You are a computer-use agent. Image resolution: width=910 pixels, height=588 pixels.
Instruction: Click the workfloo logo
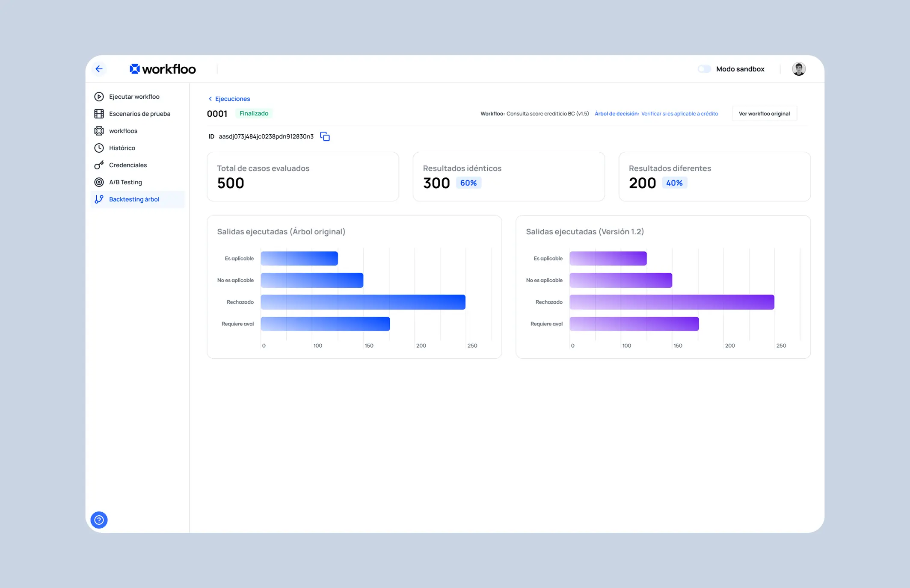(163, 69)
